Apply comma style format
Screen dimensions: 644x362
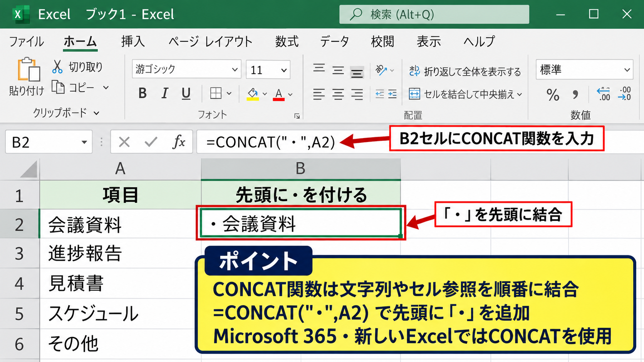[x=575, y=95]
